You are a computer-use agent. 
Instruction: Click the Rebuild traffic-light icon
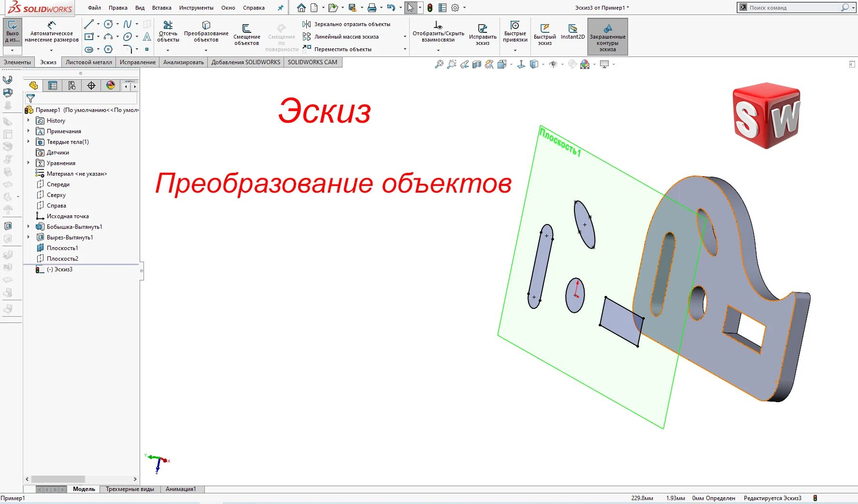(x=430, y=8)
